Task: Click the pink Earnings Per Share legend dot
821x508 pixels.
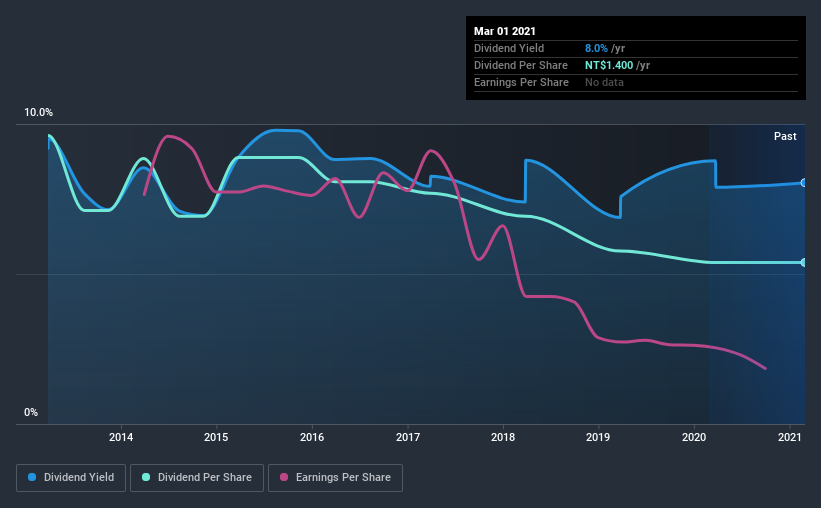Action: pos(284,477)
